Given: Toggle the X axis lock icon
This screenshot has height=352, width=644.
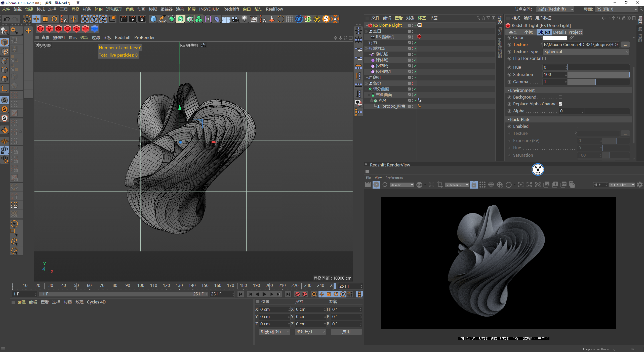Looking at the screenshot, I should tap(85, 19).
